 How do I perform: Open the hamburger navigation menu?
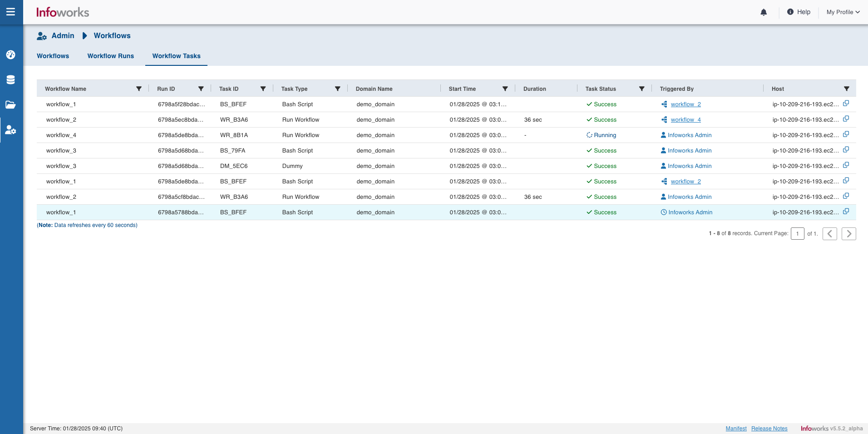10,12
